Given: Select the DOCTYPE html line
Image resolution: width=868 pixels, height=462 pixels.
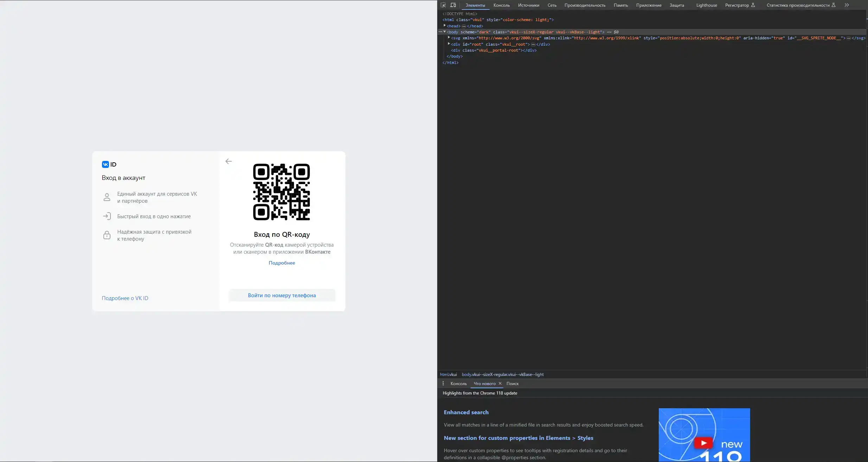Looking at the screenshot, I should pyautogui.click(x=460, y=14).
